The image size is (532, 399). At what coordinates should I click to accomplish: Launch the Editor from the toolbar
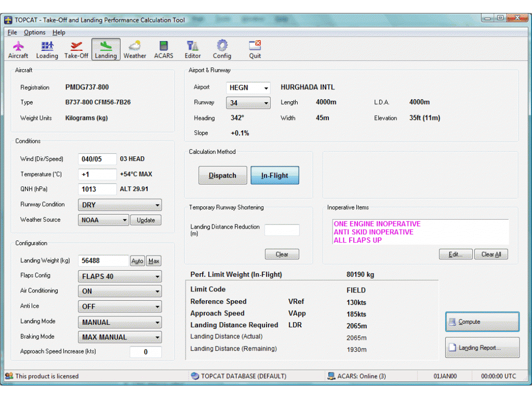193,49
